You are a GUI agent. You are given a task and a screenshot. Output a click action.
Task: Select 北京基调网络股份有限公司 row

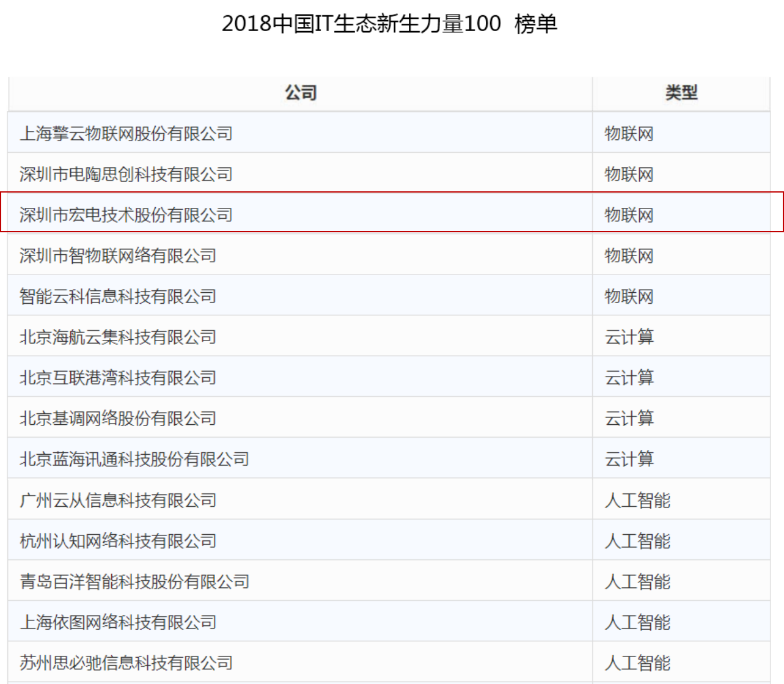tap(118, 419)
